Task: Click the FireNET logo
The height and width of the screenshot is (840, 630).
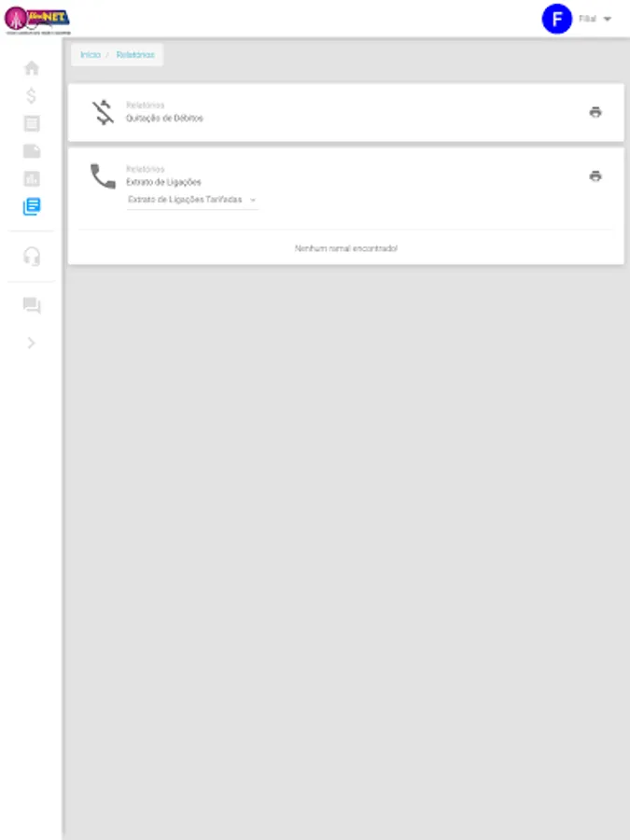Action: (x=37, y=21)
